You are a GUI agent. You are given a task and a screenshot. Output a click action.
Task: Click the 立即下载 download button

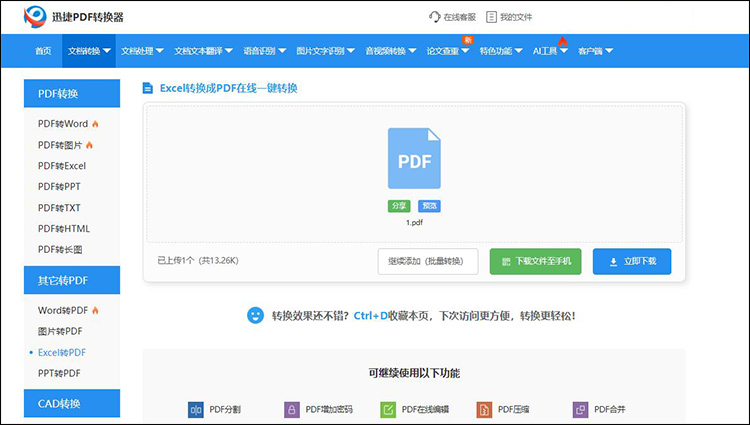coord(631,261)
